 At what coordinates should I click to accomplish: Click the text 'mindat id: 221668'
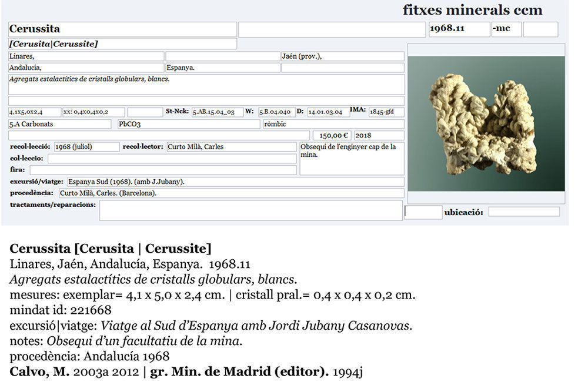coord(61,310)
